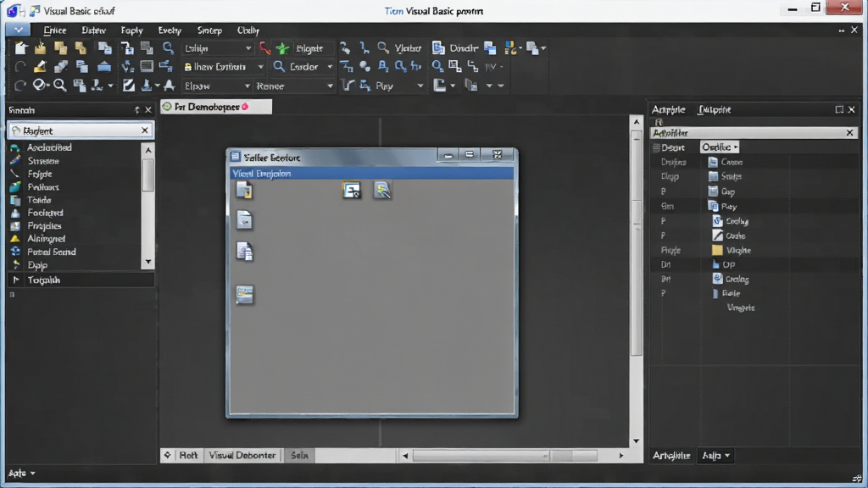Close the Adpiller bar with its X
The height and width of the screenshot is (488, 868).
849,133
